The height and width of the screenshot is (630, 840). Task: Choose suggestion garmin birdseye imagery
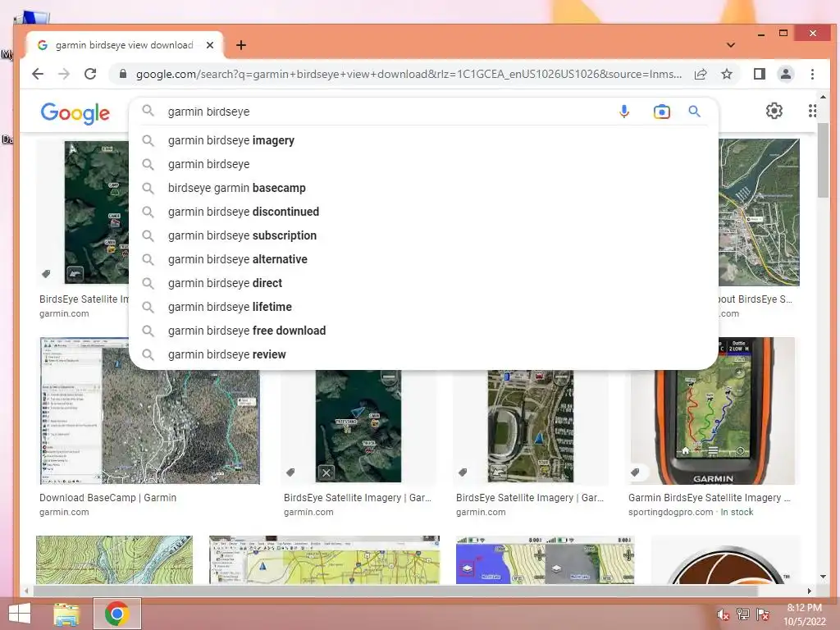pyautogui.click(x=423, y=140)
